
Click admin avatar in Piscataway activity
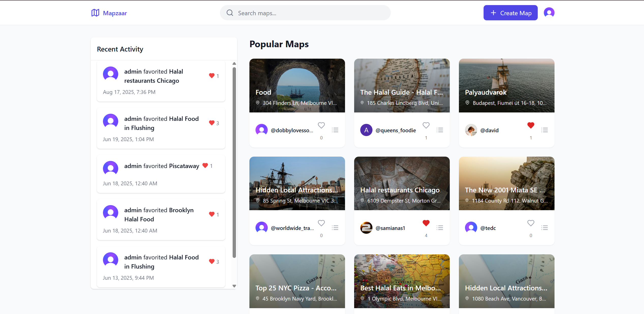111,169
